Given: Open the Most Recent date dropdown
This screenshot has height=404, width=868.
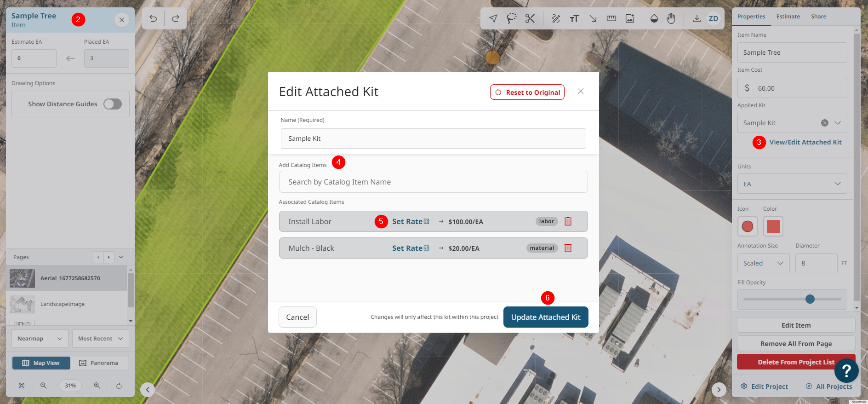Looking at the screenshot, I should coord(101,339).
